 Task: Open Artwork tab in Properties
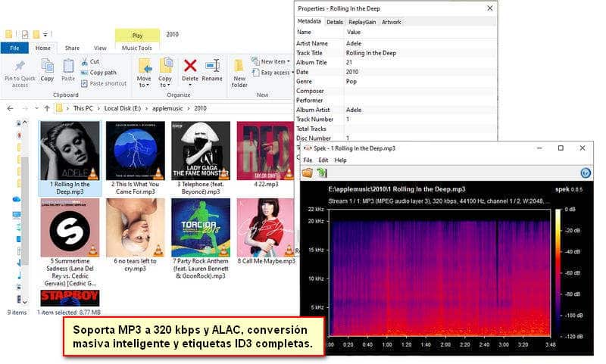click(x=392, y=22)
